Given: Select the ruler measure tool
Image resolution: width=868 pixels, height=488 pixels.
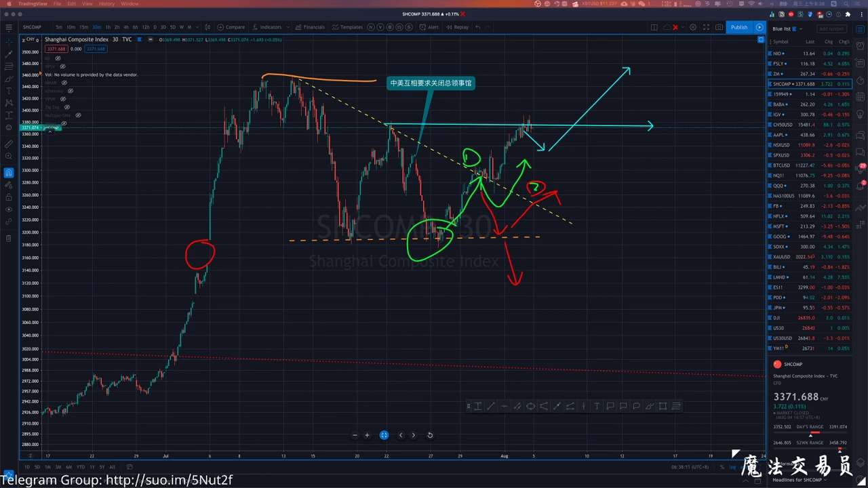Looking at the screenshot, I should (x=8, y=144).
